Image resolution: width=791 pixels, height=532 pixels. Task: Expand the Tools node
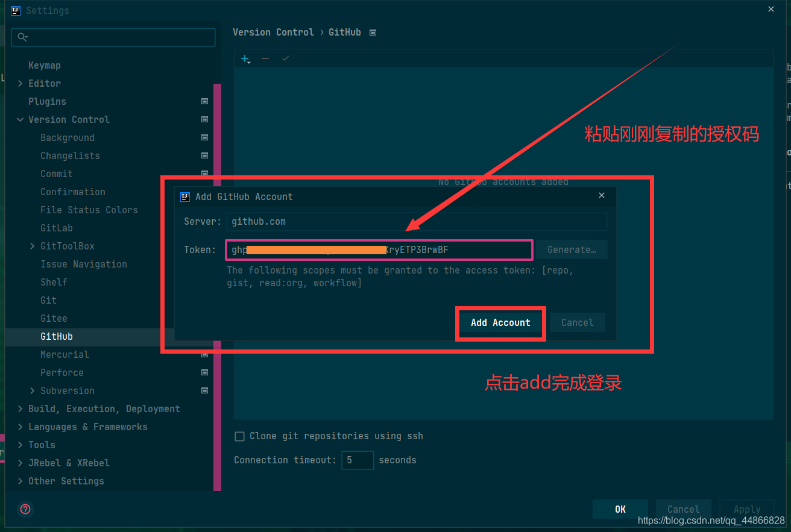(20, 445)
